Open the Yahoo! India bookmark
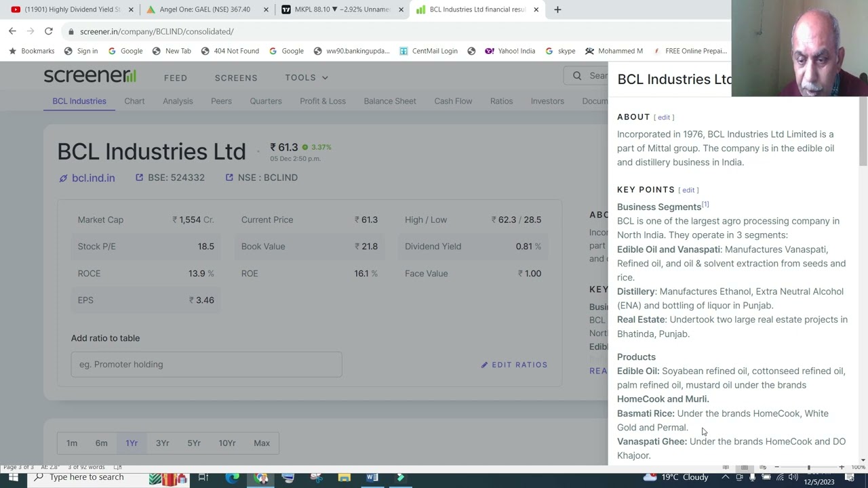The height and width of the screenshot is (488, 868). pyautogui.click(x=510, y=51)
